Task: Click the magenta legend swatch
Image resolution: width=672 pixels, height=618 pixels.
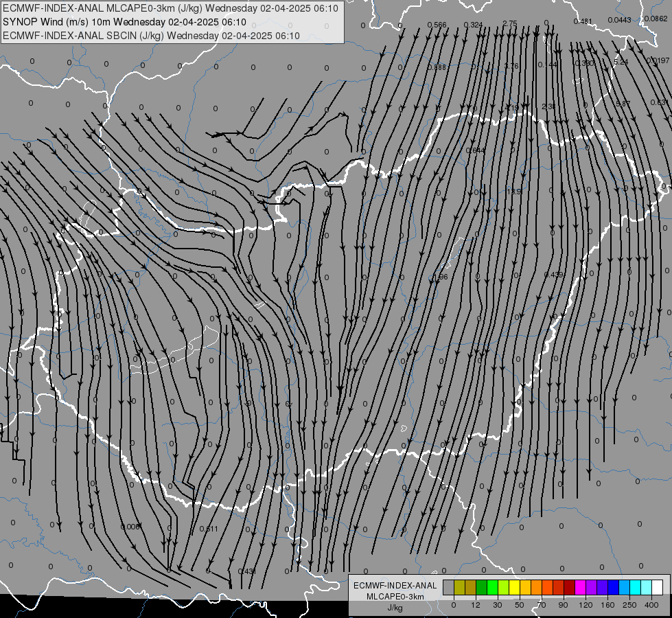Action: (581, 587)
